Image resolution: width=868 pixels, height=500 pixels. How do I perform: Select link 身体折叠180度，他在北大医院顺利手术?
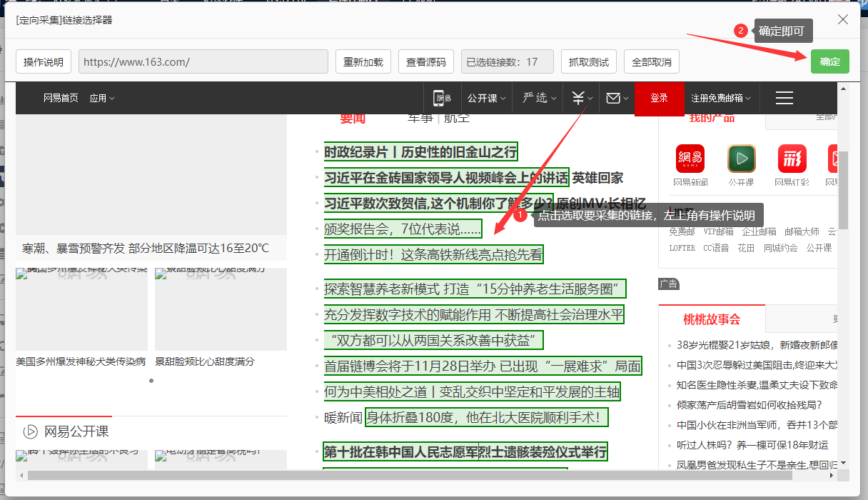coord(487,417)
